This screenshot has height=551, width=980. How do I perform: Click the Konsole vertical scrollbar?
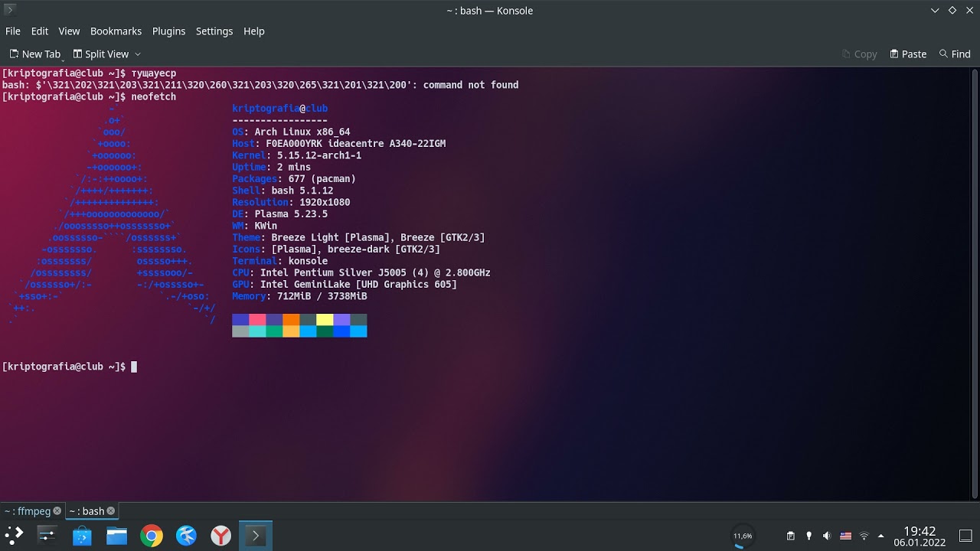point(975,284)
